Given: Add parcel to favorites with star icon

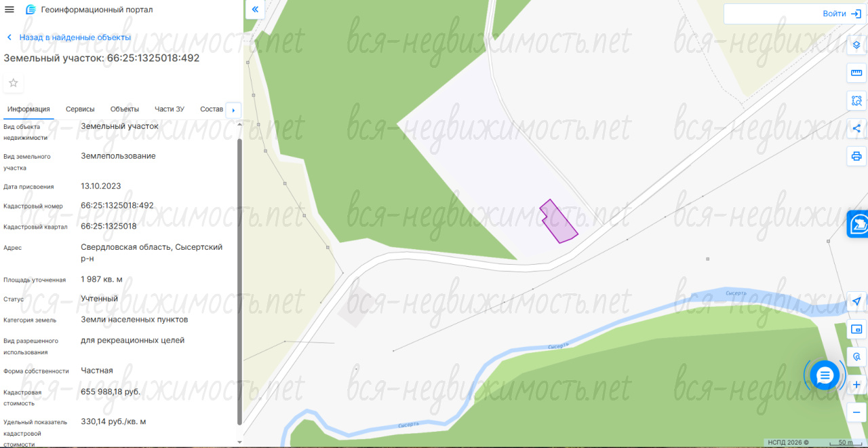Looking at the screenshot, I should click(x=14, y=83).
